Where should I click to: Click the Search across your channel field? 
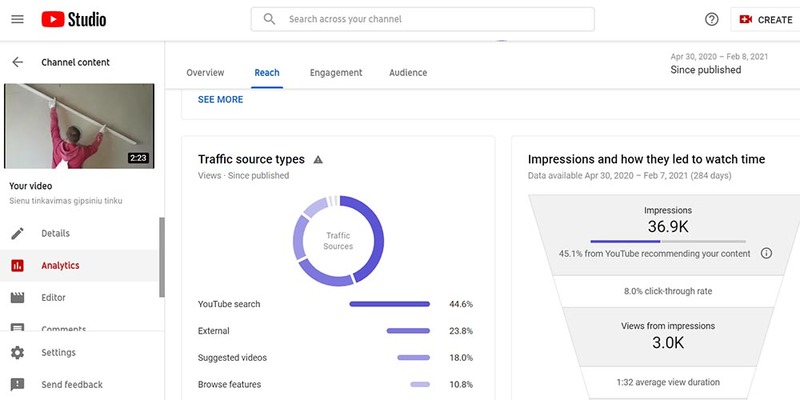point(422,19)
